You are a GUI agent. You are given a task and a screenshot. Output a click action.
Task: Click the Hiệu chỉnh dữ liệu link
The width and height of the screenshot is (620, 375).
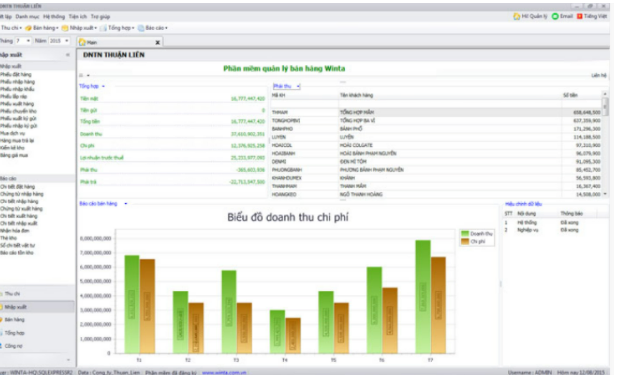coord(523,204)
